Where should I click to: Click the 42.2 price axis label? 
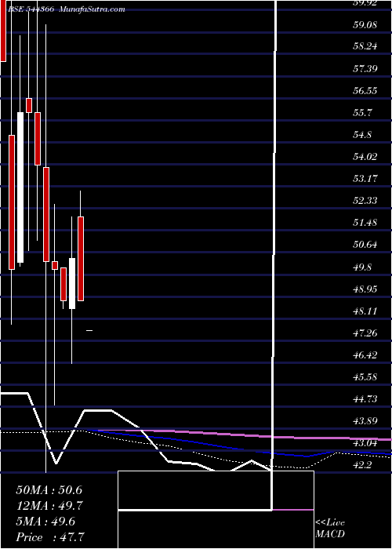pos(362,465)
